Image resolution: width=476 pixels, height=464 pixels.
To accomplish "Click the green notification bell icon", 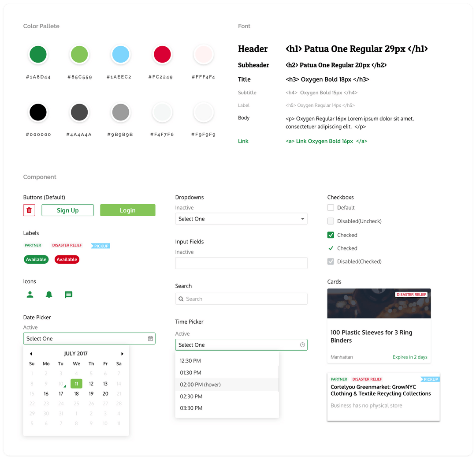I will tap(49, 295).
